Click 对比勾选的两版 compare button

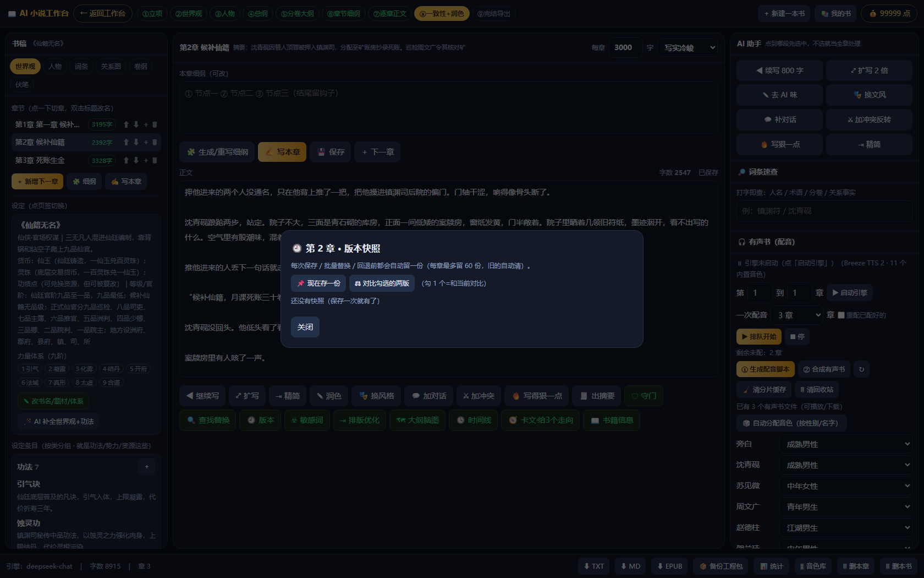(x=382, y=283)
